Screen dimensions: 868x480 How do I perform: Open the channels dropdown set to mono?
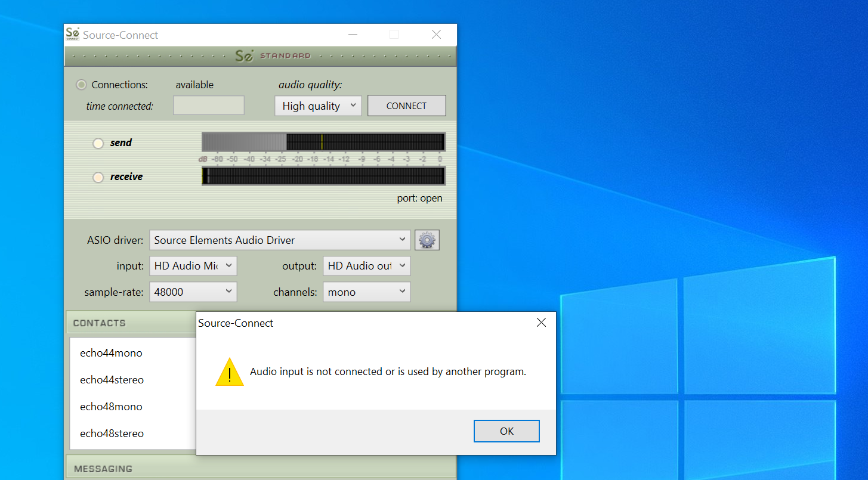coord(366,292)
